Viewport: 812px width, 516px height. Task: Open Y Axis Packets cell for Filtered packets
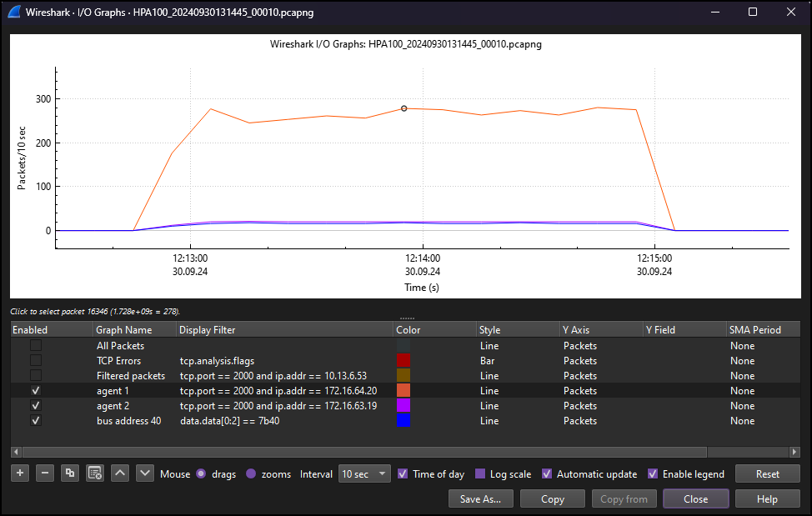click(x=602, y=376)
